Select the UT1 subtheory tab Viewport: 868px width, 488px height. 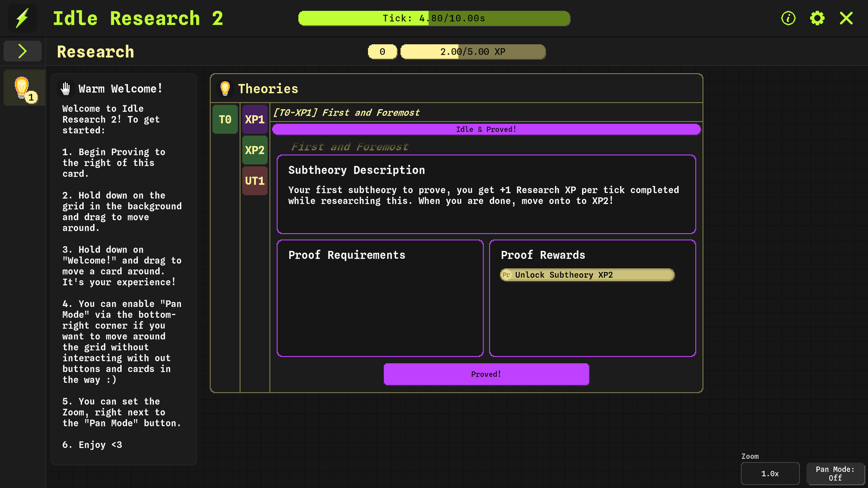255,181
